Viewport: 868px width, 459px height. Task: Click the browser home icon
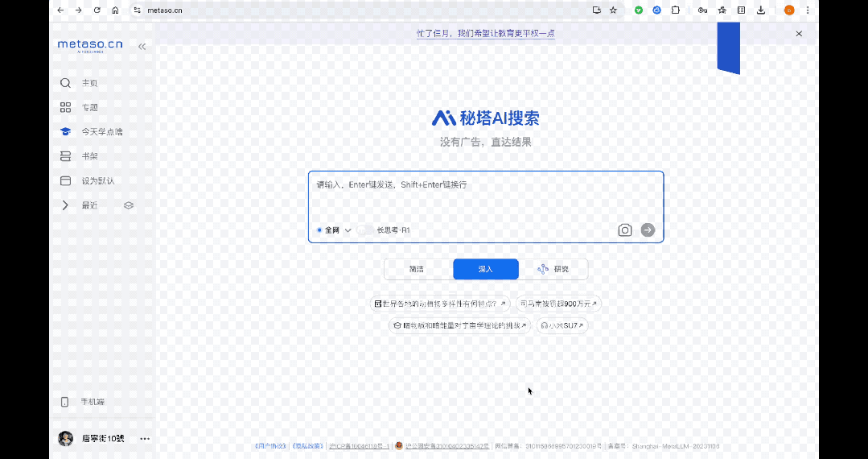(x=115, y=10)
